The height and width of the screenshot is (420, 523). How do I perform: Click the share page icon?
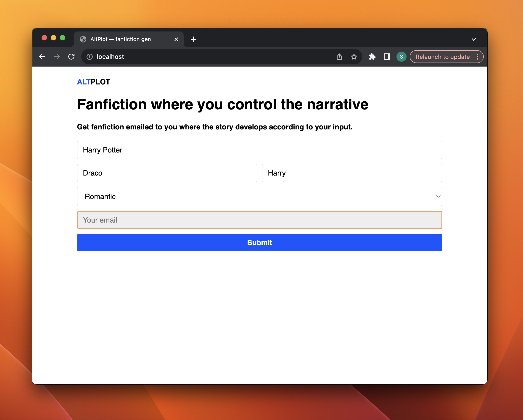(x=339, y=57)
